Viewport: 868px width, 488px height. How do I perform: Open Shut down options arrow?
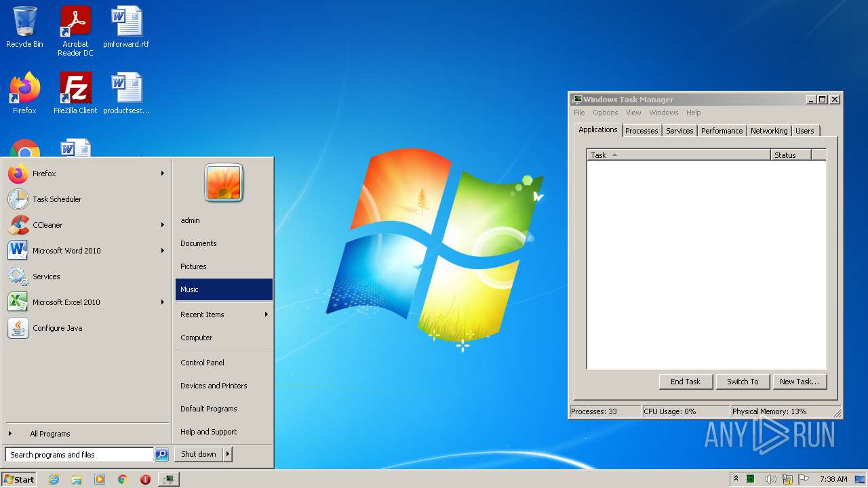228,454
